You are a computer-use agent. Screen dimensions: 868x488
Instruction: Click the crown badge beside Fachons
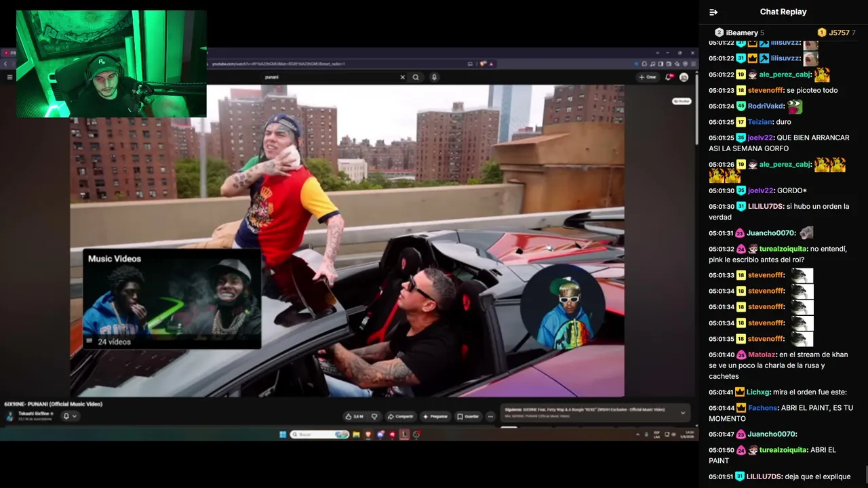(741, 408)
